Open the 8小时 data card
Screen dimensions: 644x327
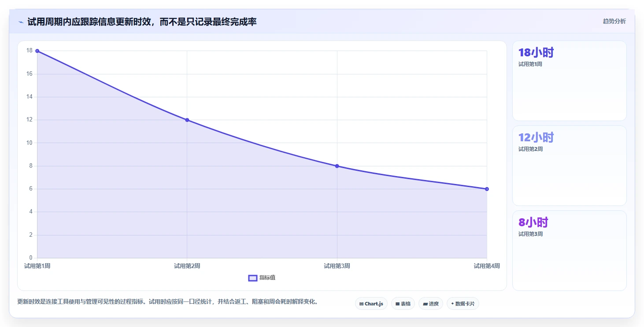[x=569, y=250]
